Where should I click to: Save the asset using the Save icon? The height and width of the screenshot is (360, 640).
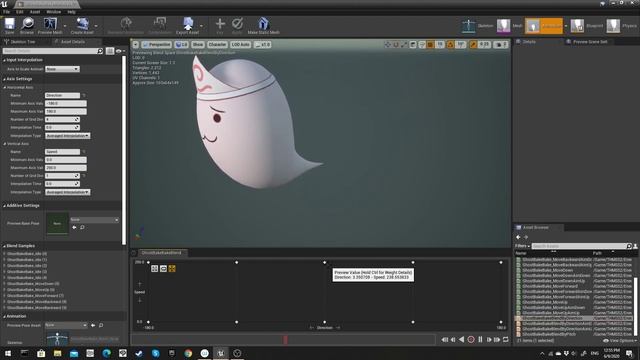9,25
